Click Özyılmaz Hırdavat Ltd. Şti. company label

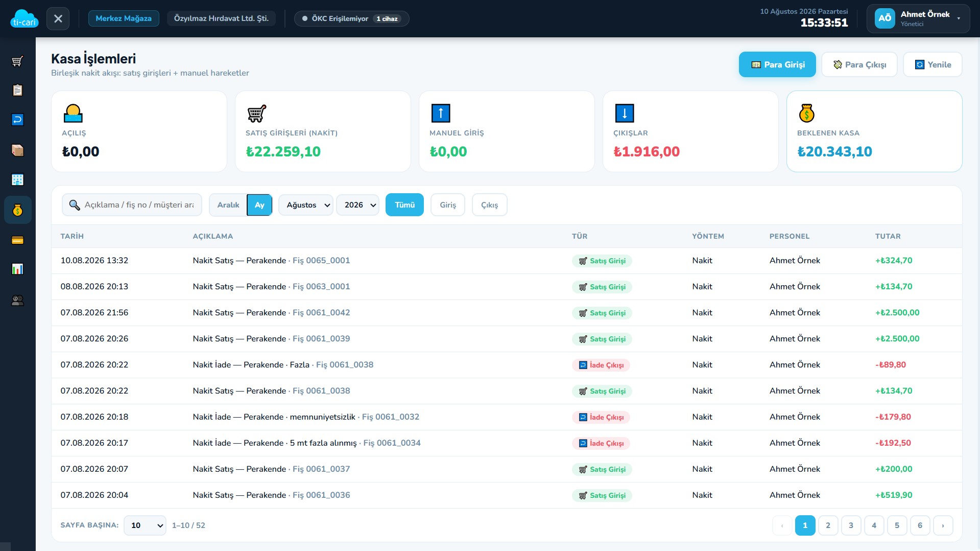pos(221,18)
